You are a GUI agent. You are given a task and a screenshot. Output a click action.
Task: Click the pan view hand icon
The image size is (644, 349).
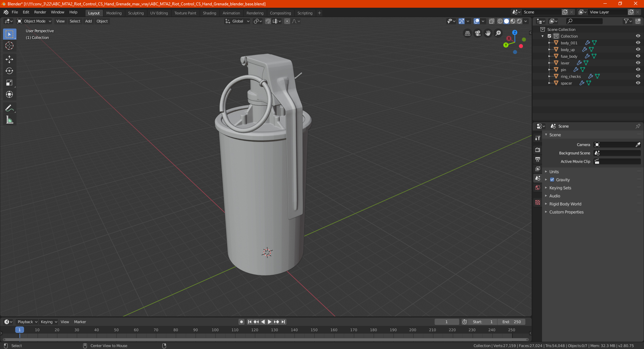click(x=488, y=33)
